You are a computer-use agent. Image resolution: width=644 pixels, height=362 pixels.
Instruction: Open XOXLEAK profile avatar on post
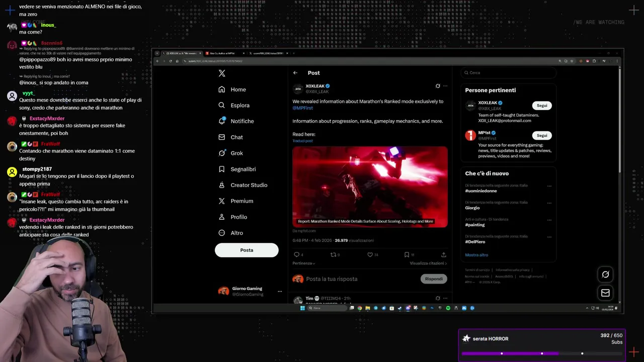298,89
